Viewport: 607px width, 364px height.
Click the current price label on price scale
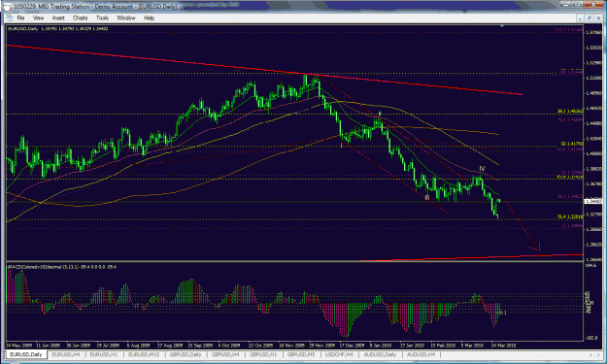(x=592, y=201)
